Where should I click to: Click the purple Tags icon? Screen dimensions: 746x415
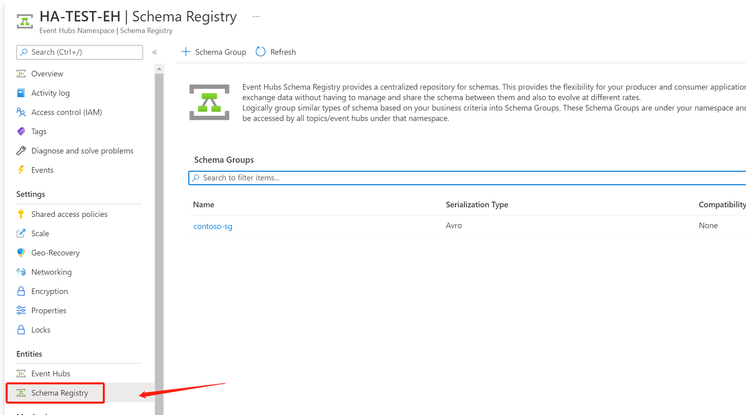coord(21,131)
